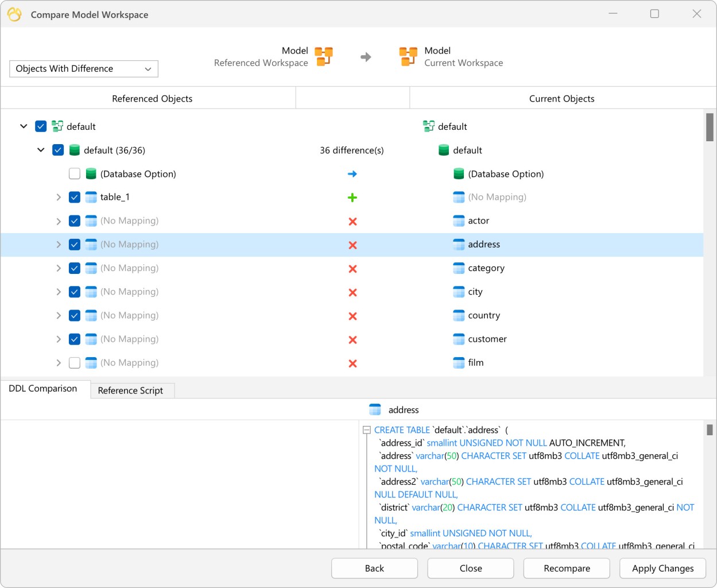Viewport: 717px width, 588px height.
Task: Click the Referenced Workspace model icon
Action: tap(324, 56)
